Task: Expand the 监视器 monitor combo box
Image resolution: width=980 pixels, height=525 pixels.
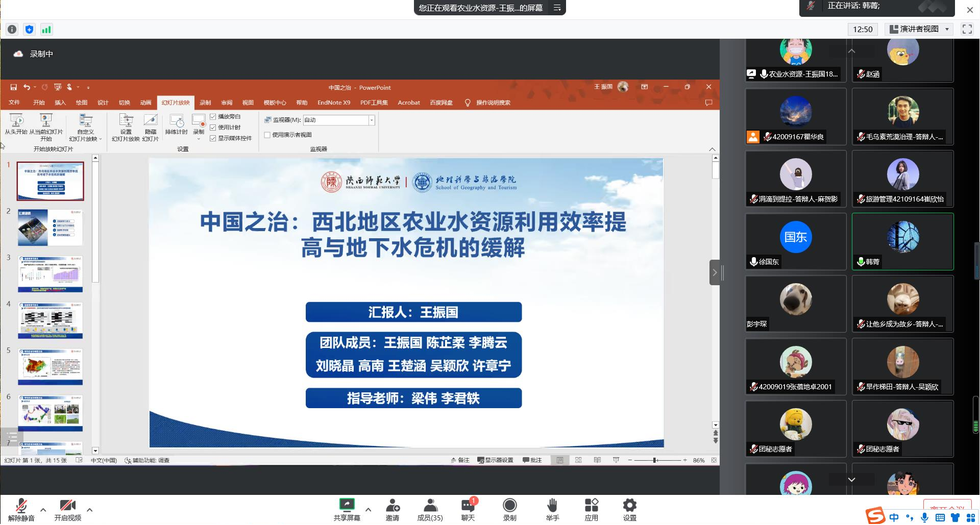Action: (x=372, y=120)
